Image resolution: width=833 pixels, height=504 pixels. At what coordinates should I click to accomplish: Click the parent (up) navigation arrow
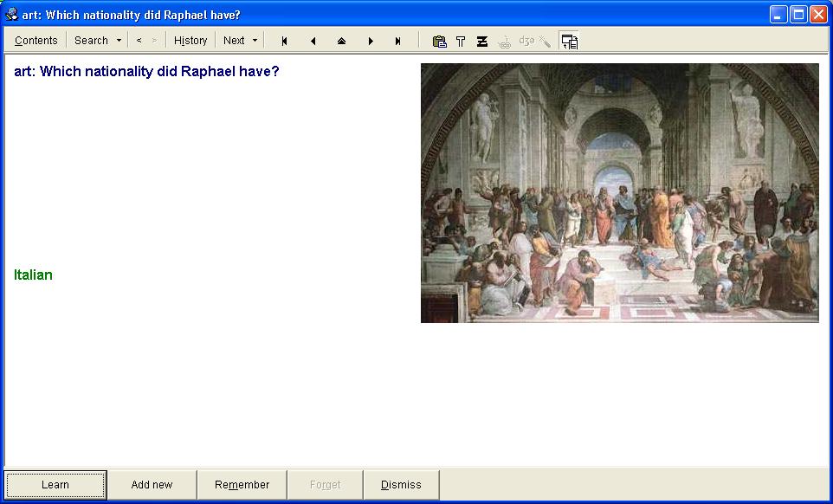(341, 41)
